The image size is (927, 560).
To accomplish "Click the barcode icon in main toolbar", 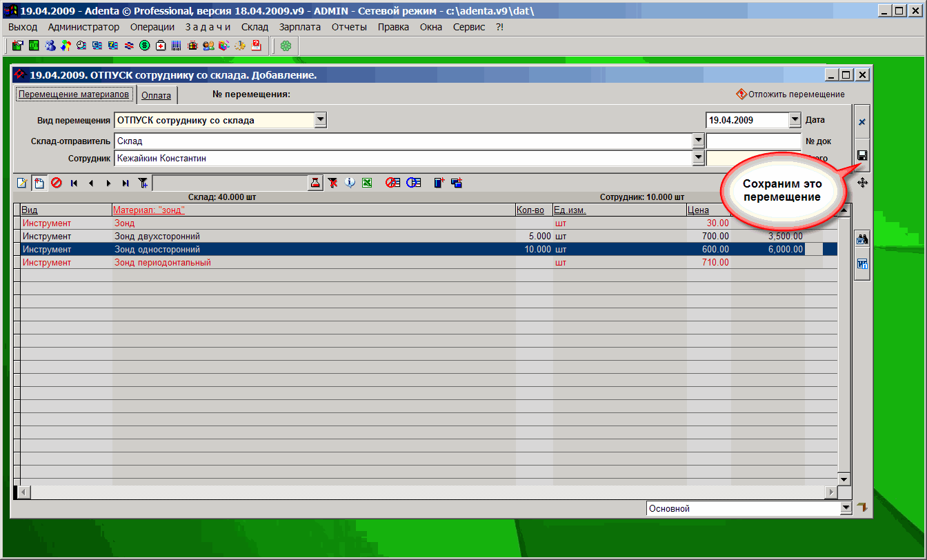I will [177, 46].
